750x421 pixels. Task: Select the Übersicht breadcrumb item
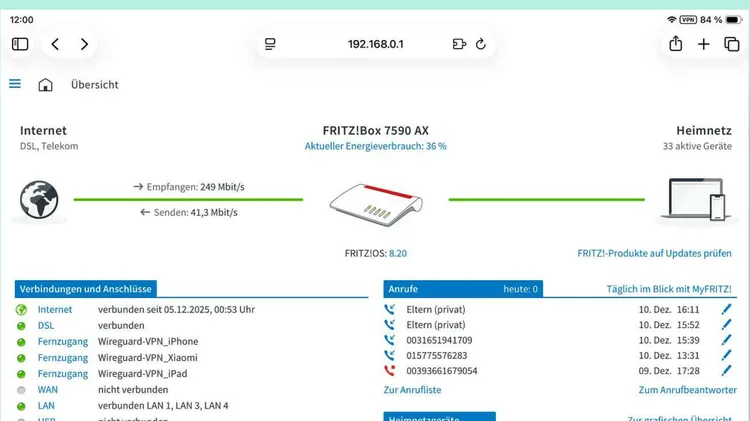(x=94, y=85)
